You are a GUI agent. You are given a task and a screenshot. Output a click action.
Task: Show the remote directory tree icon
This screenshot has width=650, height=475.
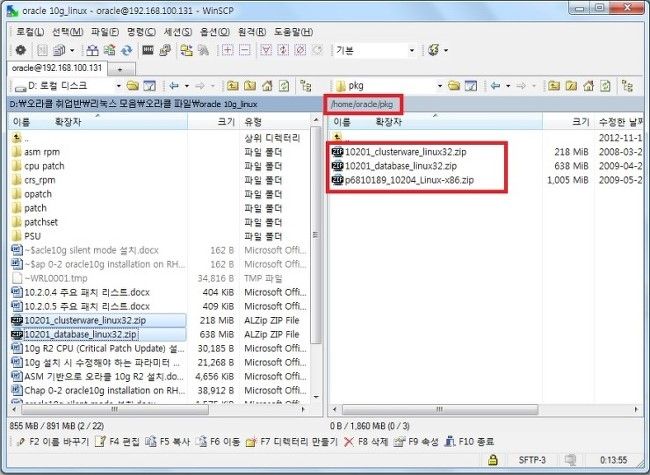coord(627,86)
